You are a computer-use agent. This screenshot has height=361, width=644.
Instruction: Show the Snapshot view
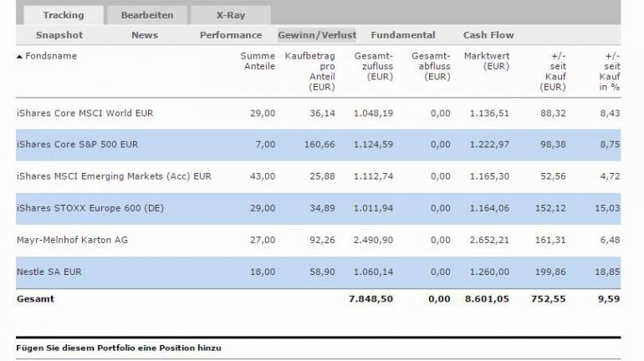point(59,35)
